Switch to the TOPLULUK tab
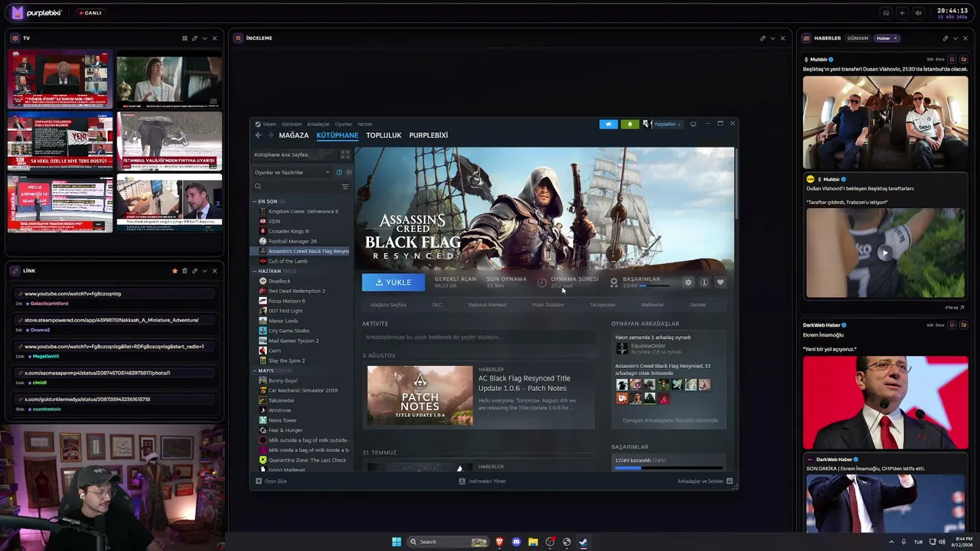 click(384, 135)
